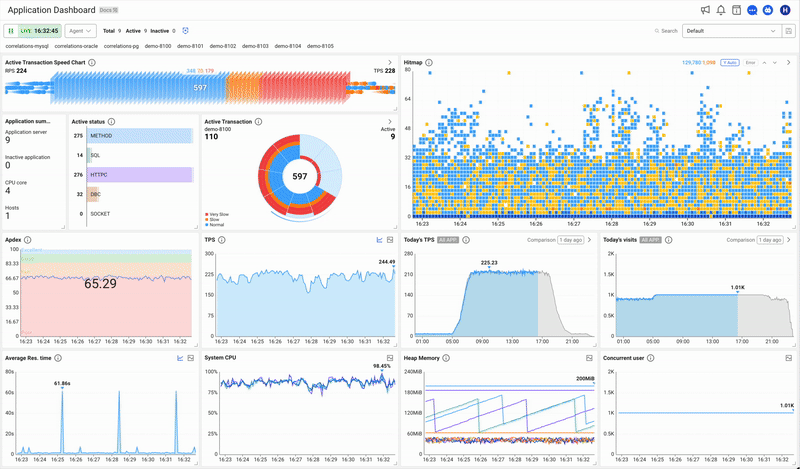Show info for Active status widget
Viewport: 800px width, 469px height.
111,122
